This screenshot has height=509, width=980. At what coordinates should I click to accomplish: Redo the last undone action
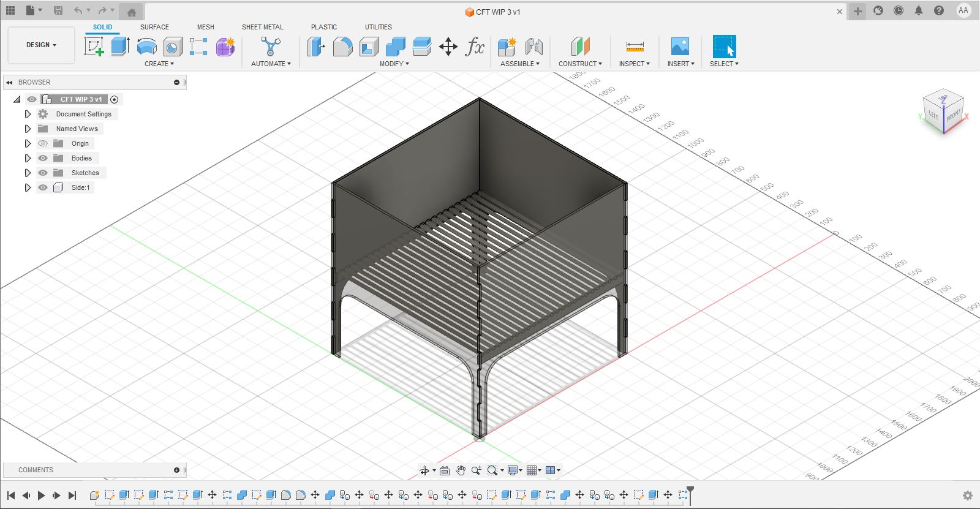pyautogui.click(x=102, y=10)
